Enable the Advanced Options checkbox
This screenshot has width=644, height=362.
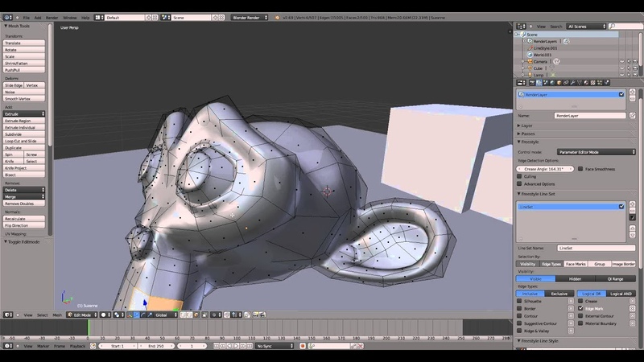point(519,184)
